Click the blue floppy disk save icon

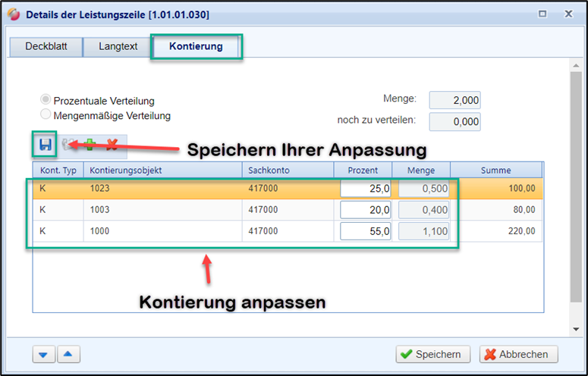tap(46, 145)
